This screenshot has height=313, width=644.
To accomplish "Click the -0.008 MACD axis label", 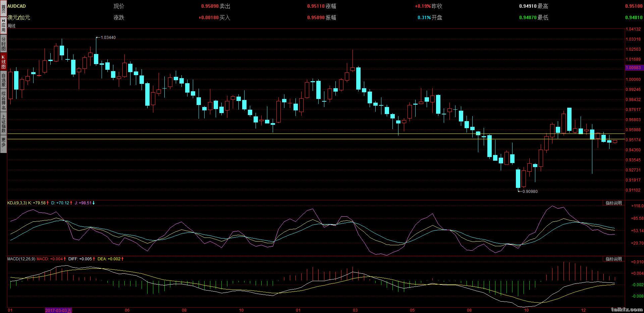I will [637, 296].
